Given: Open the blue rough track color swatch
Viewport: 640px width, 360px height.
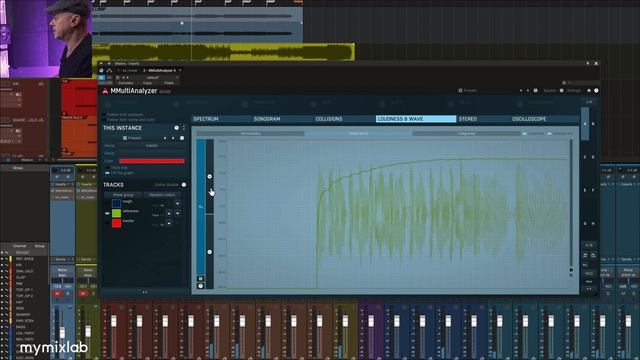Looking at the screenshot, I should coord(116,203).
